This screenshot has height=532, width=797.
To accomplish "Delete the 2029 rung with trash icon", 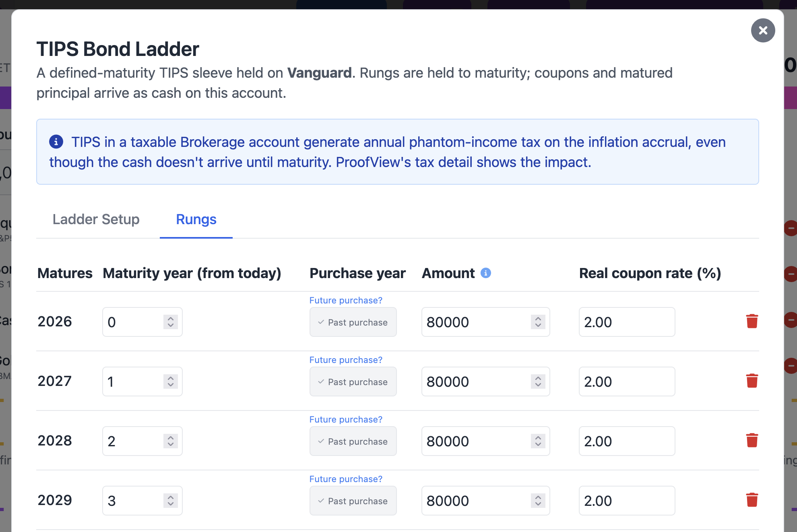I will [x=752, y=500].
